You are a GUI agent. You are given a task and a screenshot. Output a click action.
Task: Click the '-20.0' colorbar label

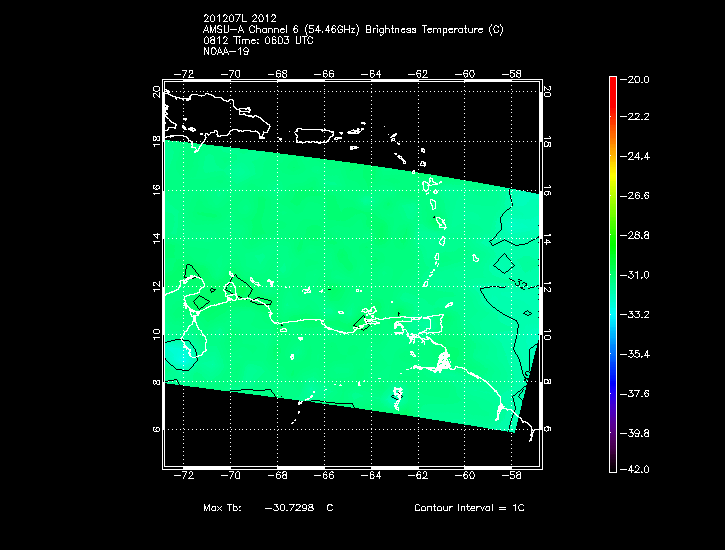tap(634, 79)
